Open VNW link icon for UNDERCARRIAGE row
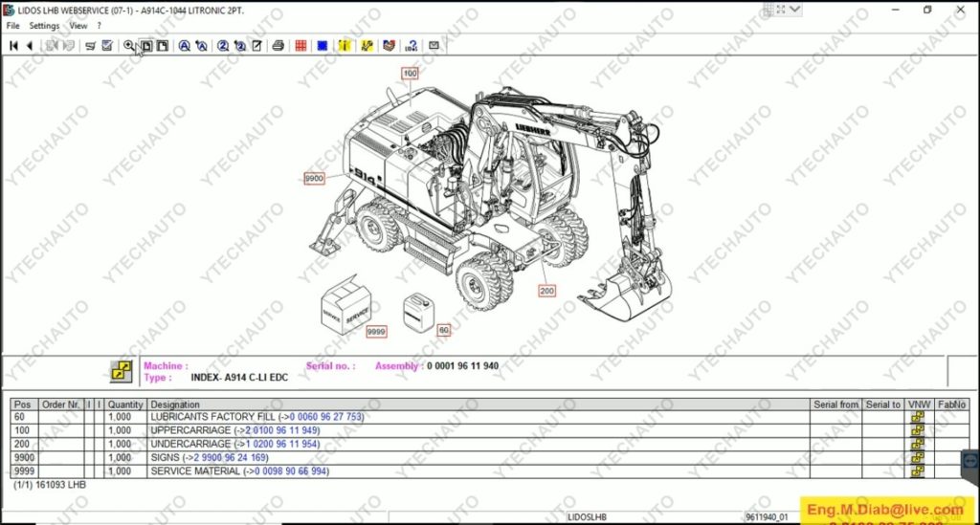This screenshot has width=980, height=525. coord(918,444)
